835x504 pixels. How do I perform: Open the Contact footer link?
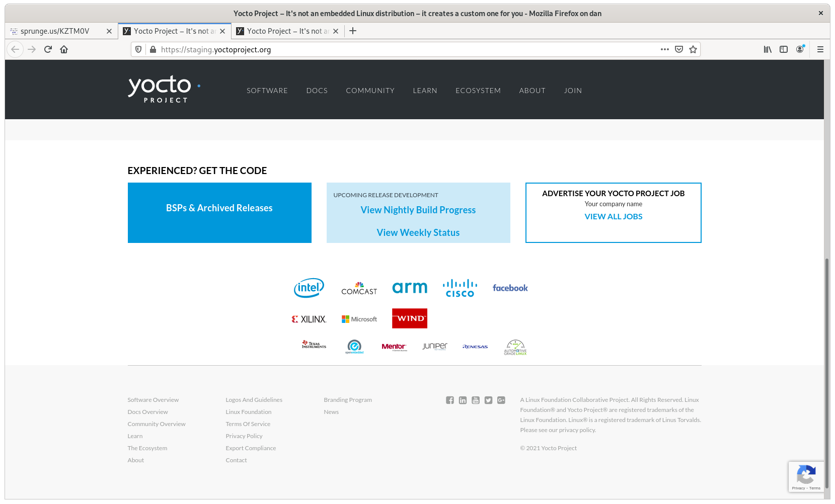pyautogui.click(x=236, y=460)
